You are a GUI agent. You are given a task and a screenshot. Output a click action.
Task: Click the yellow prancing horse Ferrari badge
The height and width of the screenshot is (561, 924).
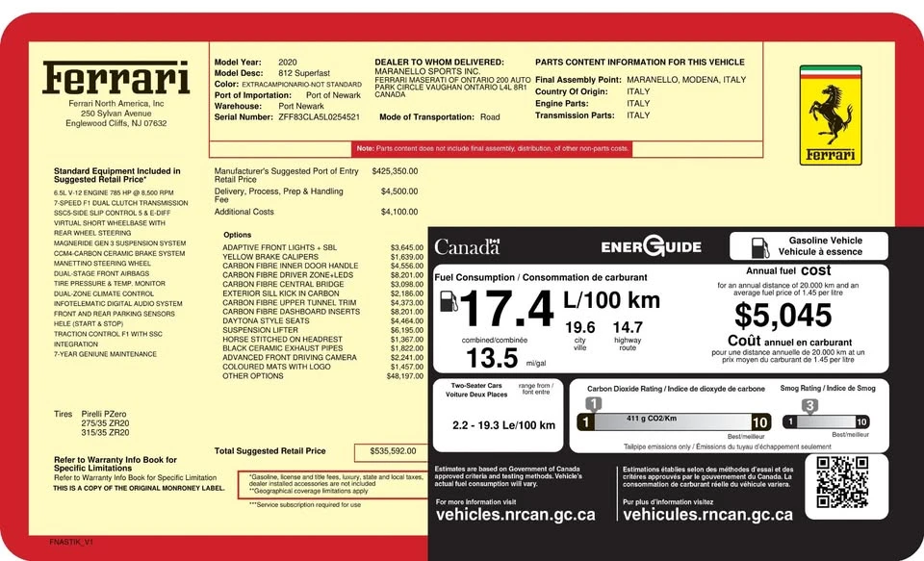[831, 115]
